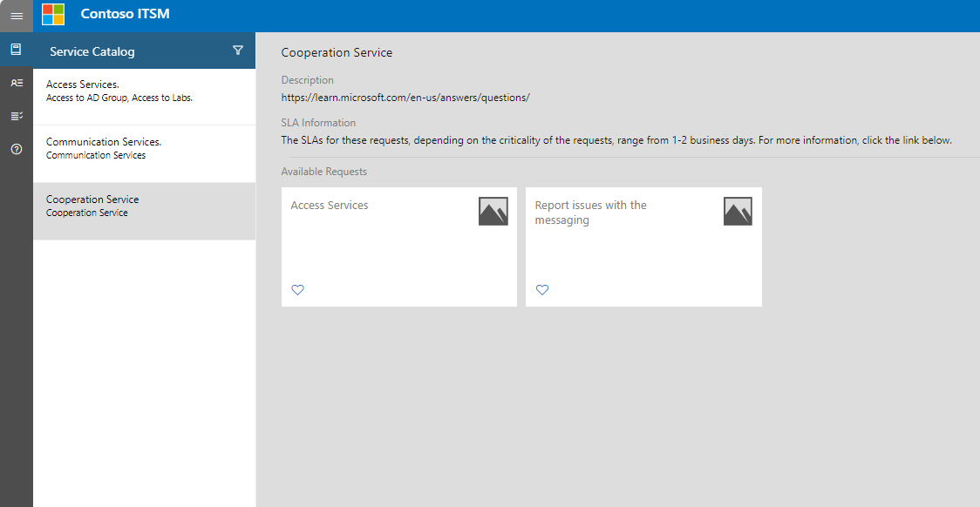Click 'Access to AD Group, Access to Labs.' subtitle

tap(119, 98)
